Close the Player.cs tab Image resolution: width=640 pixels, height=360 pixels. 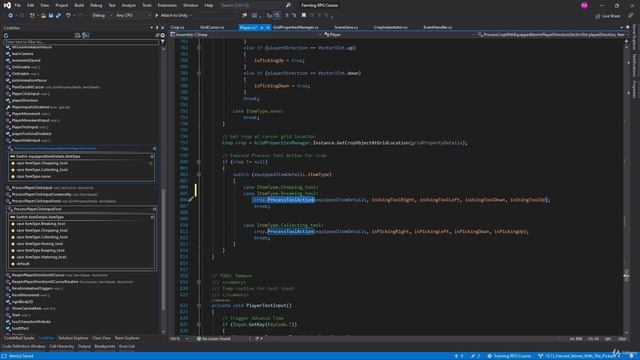pyautogui.click(x=268, y=27)
